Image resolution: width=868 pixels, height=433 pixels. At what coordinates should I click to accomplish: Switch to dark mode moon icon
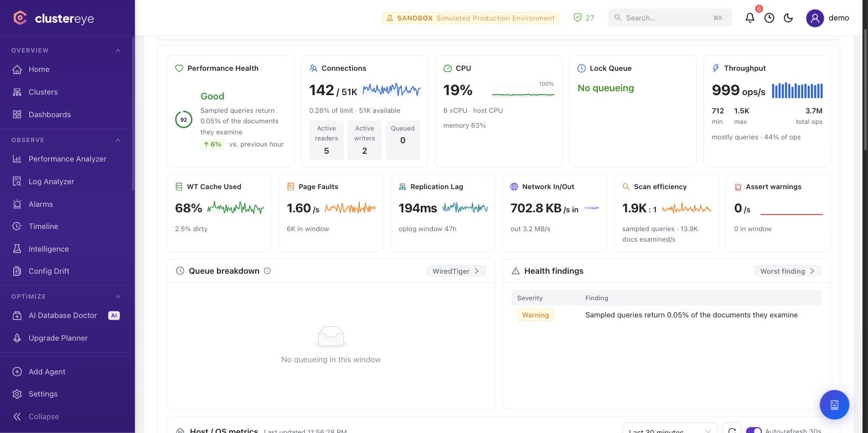pos(789,18)
